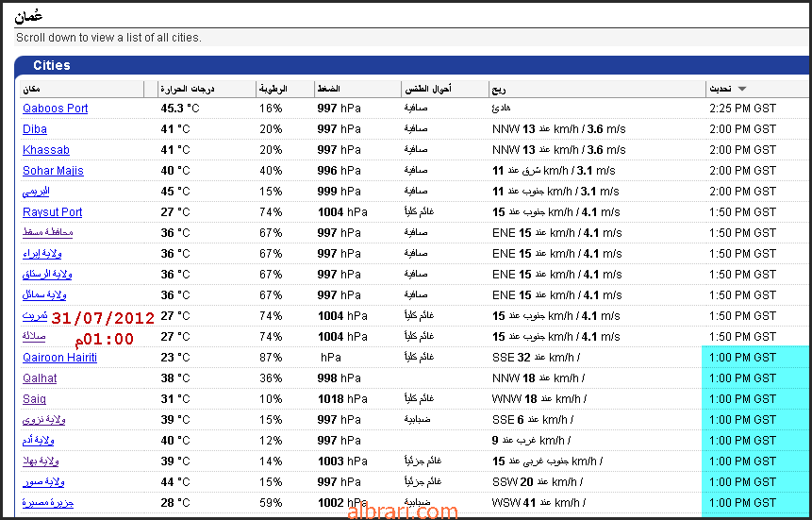Image resolution: width=812 pixels, height=520 pixels.
Task: Open the Qalhat city link
Action: (x=40, y=377)
